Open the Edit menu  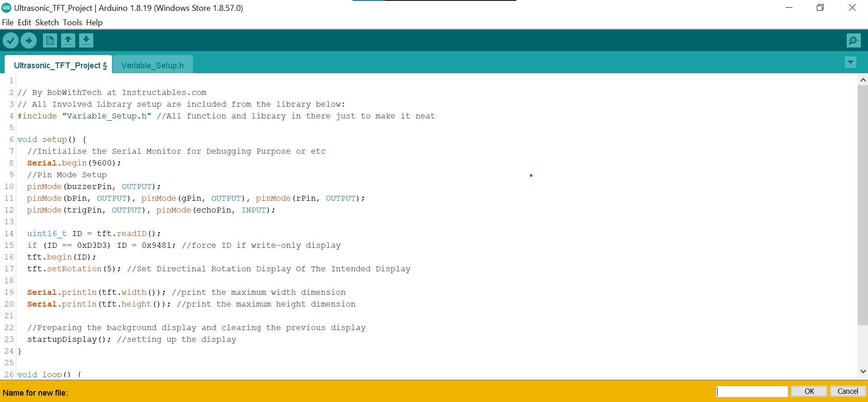click(24, 23)
